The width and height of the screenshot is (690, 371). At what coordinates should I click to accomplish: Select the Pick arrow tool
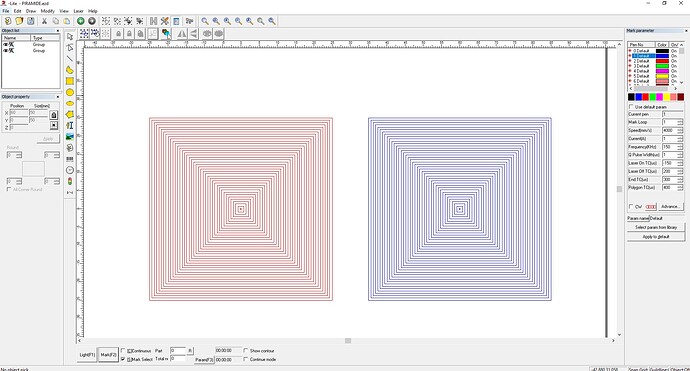pos(70,37)
